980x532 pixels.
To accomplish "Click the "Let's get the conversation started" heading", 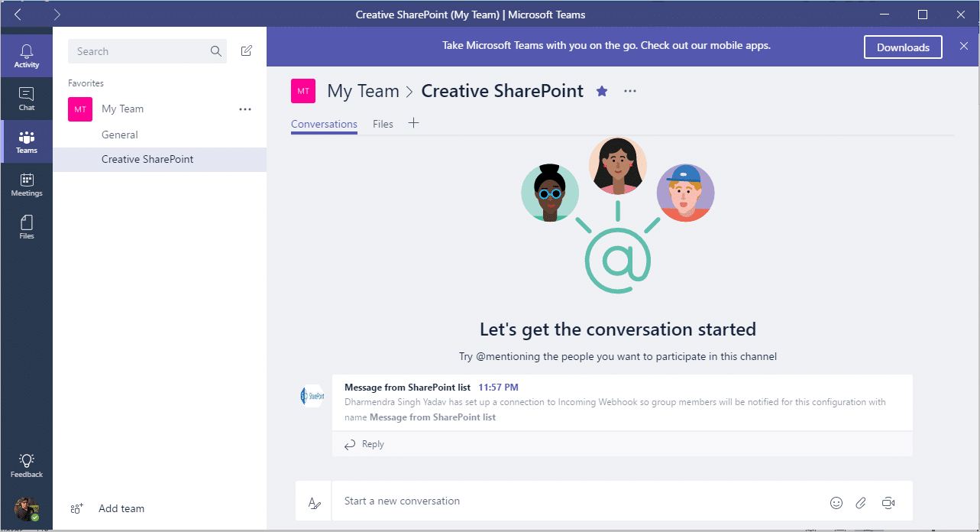I will pyautogui.click(x=617, y=329).
